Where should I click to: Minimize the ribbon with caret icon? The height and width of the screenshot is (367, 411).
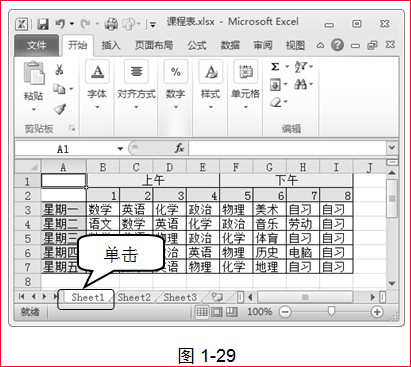pos(320,45)
